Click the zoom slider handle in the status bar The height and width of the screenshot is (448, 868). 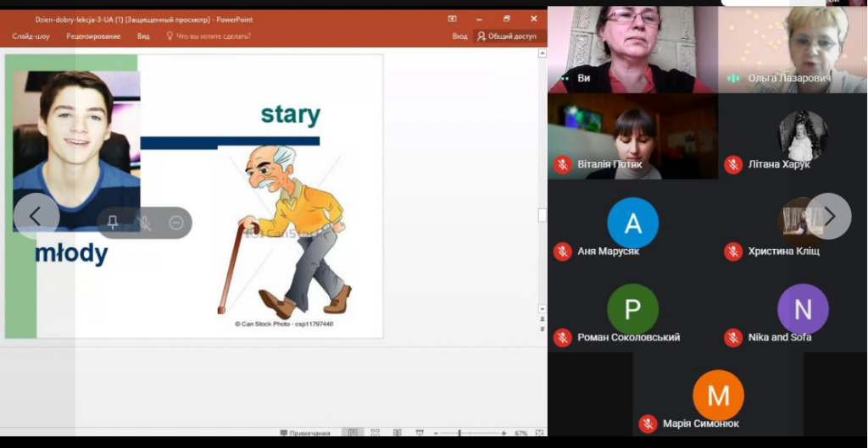(459, 434)
